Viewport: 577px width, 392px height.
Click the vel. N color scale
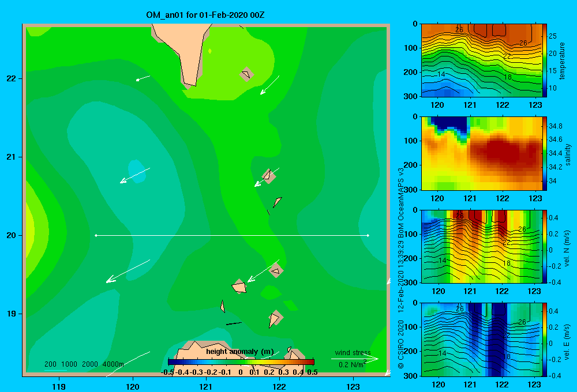(545, 246)
